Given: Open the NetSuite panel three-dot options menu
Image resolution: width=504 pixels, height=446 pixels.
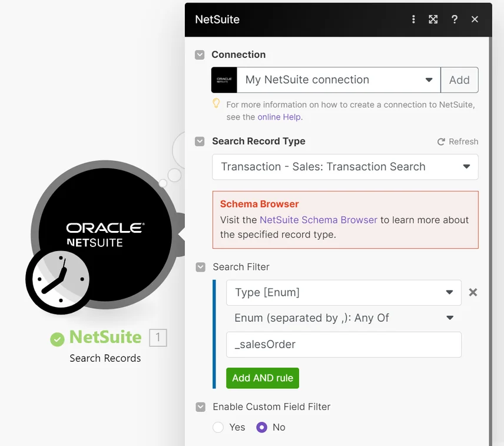Looking at the screenshot, I should (413, 19).
